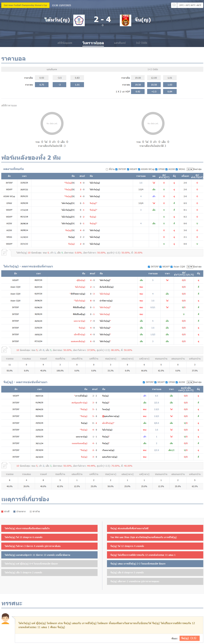Open match count dropdown in head-to-head section
204x644 pixels.
click(x=190, y=169)
